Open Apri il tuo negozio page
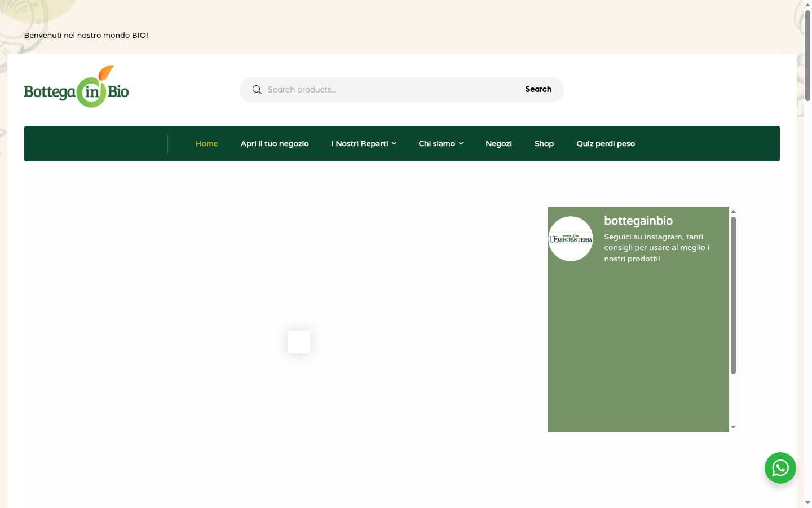The image size is (812, 508). pos(275,144)
